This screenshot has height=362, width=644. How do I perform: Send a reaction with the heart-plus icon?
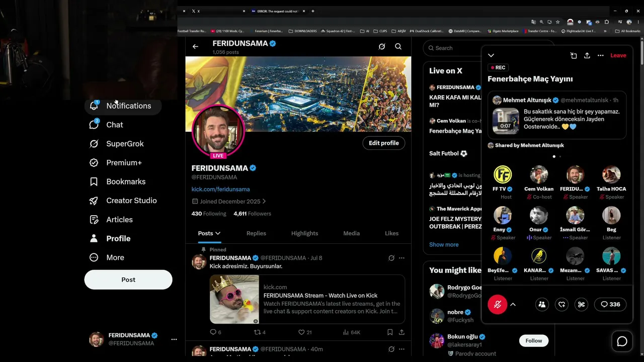[x=561, y=304]
